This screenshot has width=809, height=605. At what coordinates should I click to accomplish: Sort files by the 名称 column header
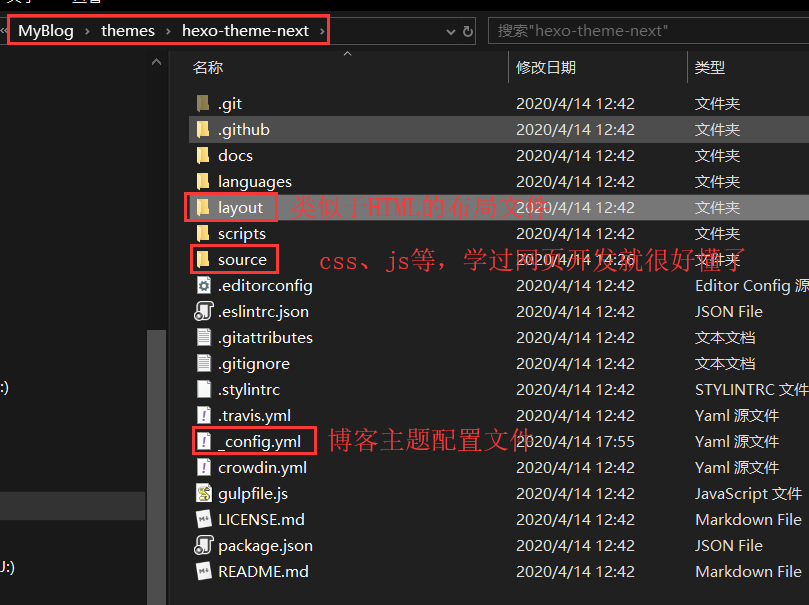(208, 67)
